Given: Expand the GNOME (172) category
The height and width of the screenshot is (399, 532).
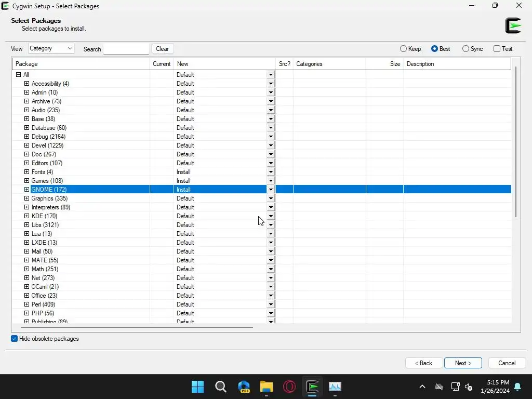Looking at the screenshot, I should tap(27, 189).
